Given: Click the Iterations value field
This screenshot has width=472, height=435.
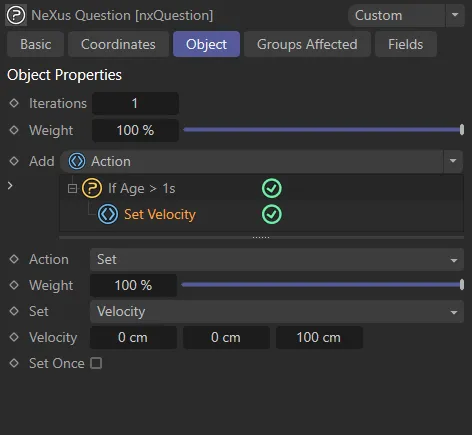Looking at the screenshot, I should 135,103.
